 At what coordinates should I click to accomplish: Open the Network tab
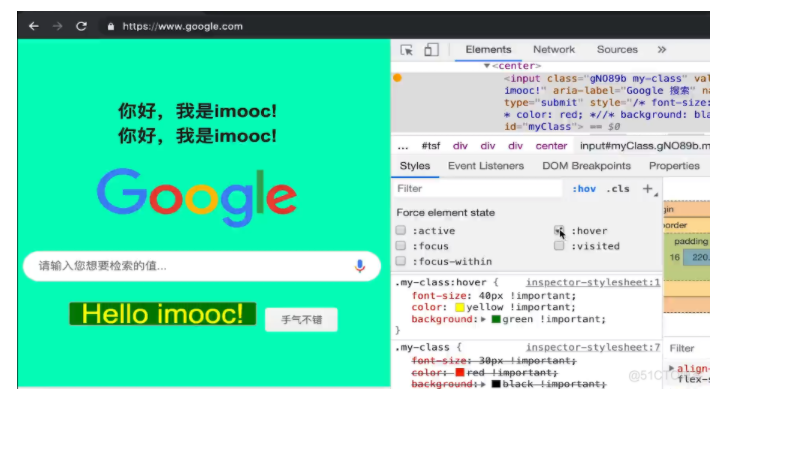click(x=554, y=49)
